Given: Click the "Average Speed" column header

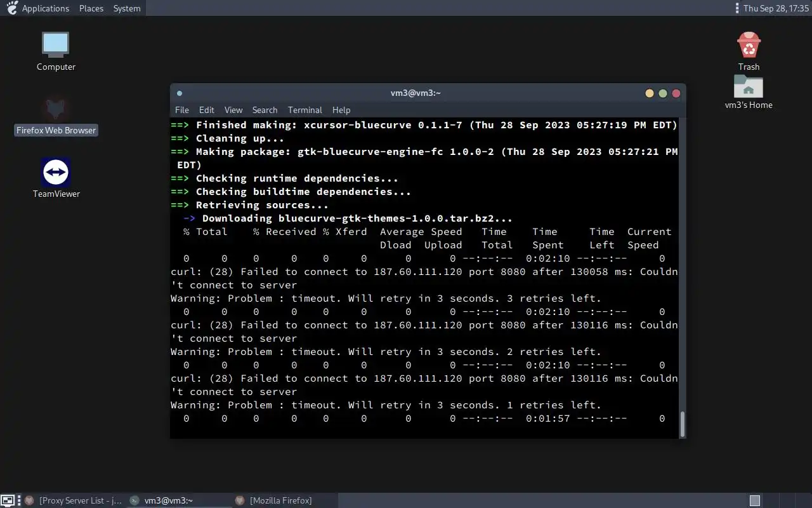Looking at the screenshot, I should [421, 232].
